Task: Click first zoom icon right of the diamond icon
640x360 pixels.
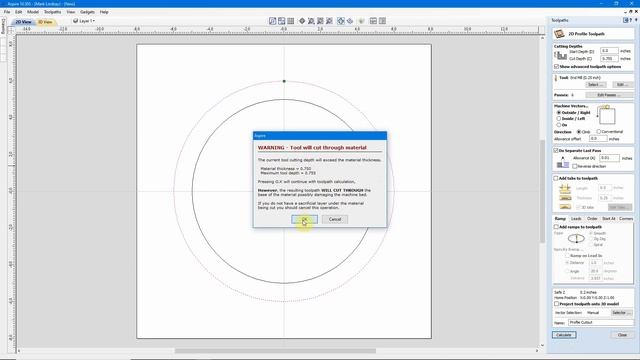Action: [311, 21]
